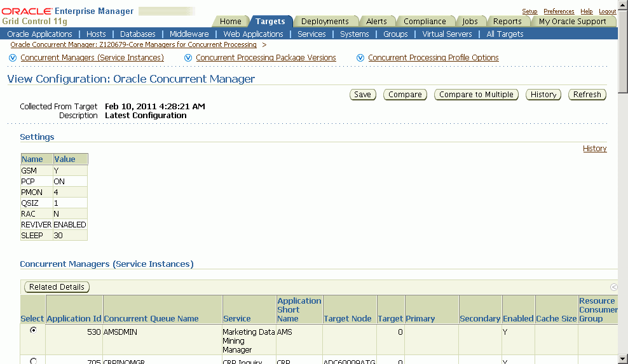Open the Targets tab
628x364 pixels.
[x=270, y=21]
